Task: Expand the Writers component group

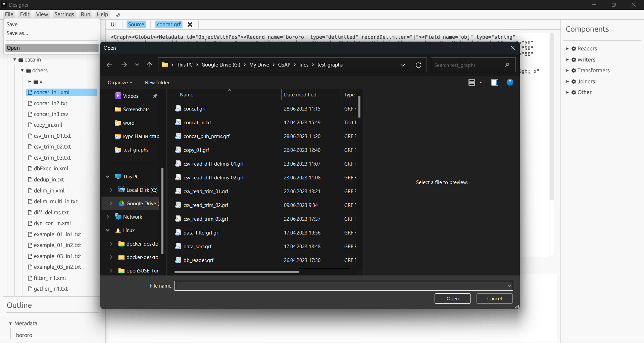Action: point(567,60)
